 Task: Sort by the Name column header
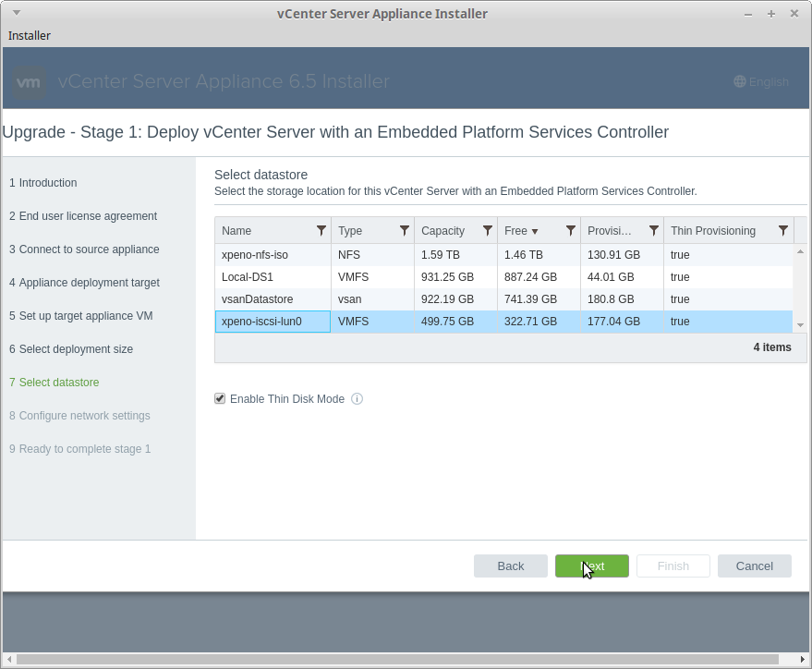pos(236,231)
